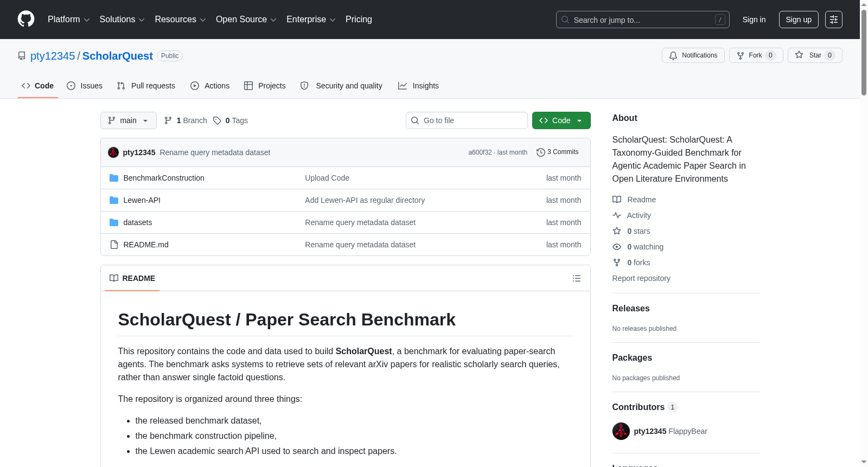
Task: Click the Fork icon
Action: point(741,55)
